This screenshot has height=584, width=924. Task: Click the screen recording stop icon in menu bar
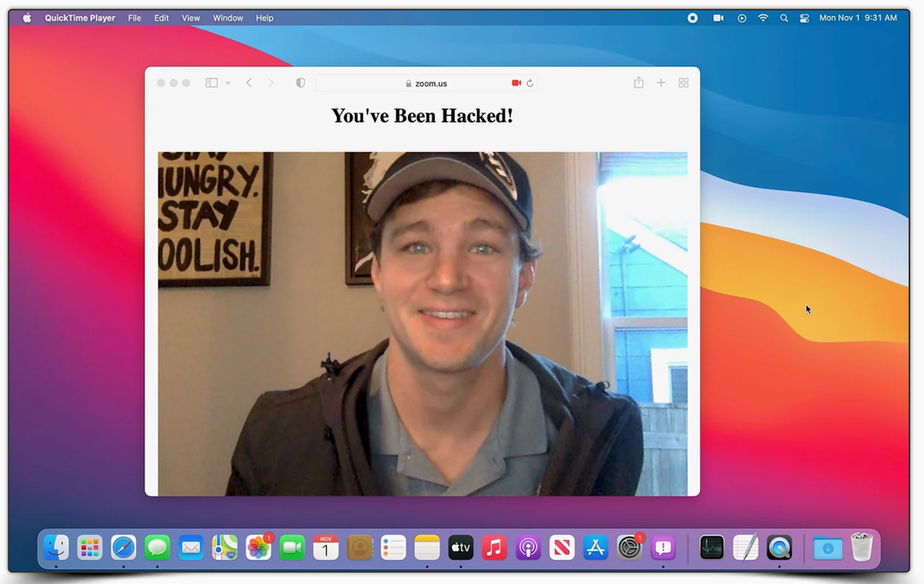pyautogui.click(x=692, y=18)
